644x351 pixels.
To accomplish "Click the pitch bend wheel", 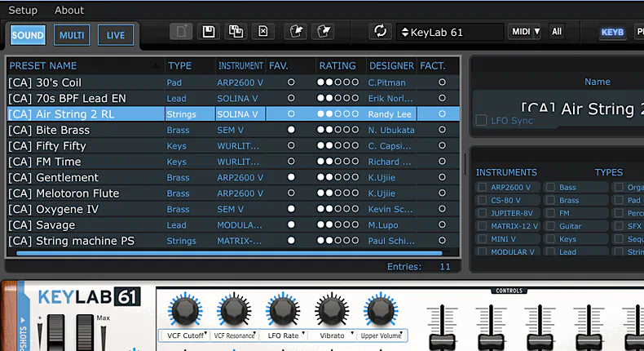I will point(55,333).
